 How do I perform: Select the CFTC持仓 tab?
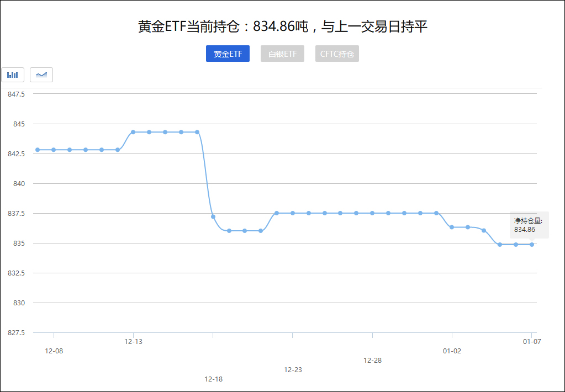337,54
